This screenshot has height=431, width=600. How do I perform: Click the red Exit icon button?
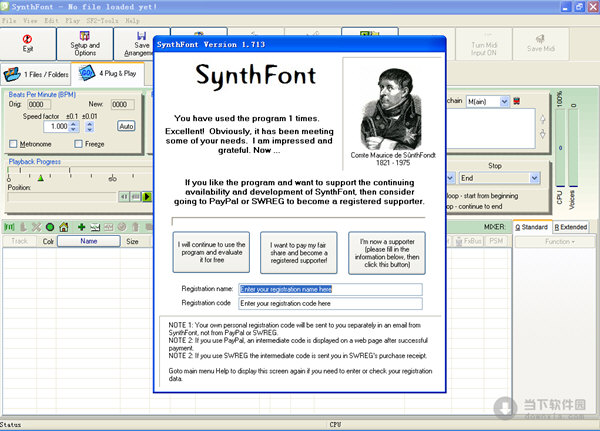(28, 44)
